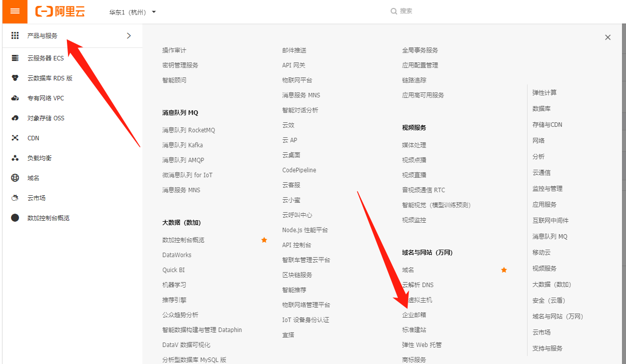Select 分析 in the category list
This screenshot has height=364, width=626.
coord(539,157)
